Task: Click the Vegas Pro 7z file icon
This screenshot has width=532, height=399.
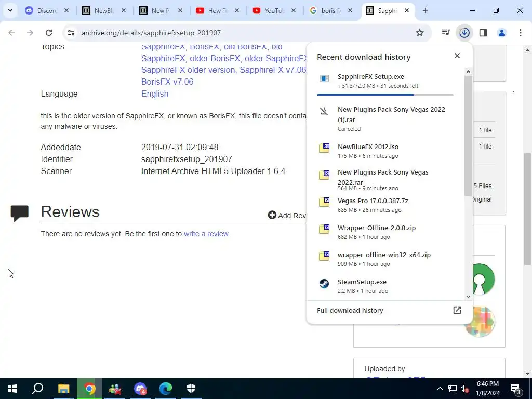Action: 324,202
